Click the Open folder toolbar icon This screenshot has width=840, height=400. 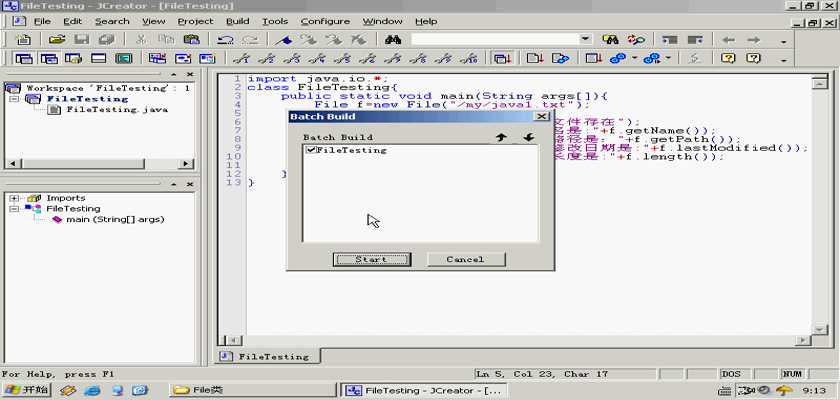point(56,40)
